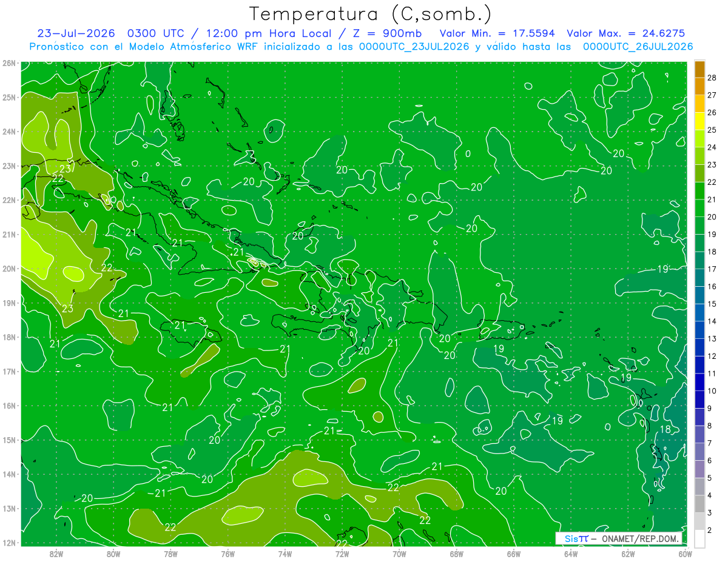Click the "18" contour label on the map
The height and width of the screenshot is (562, 728).
pos(665,429)
